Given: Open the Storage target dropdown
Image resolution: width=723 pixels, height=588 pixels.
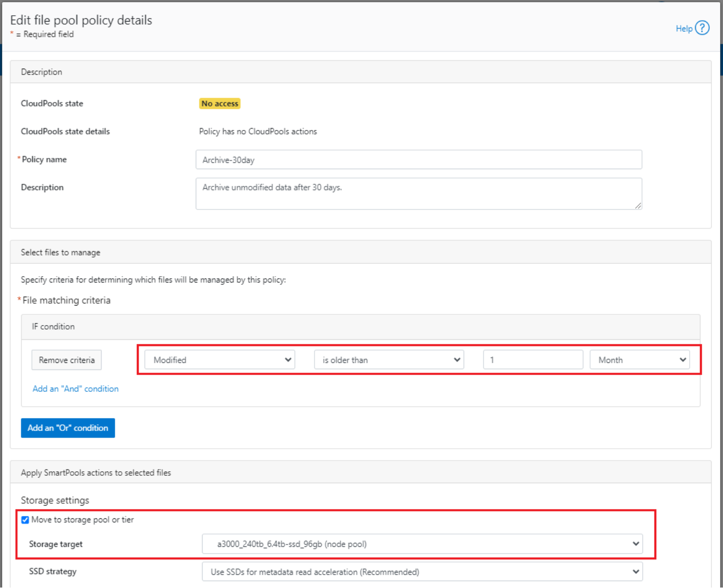Looking at the screenshot, I should click(x=422, y=544).
